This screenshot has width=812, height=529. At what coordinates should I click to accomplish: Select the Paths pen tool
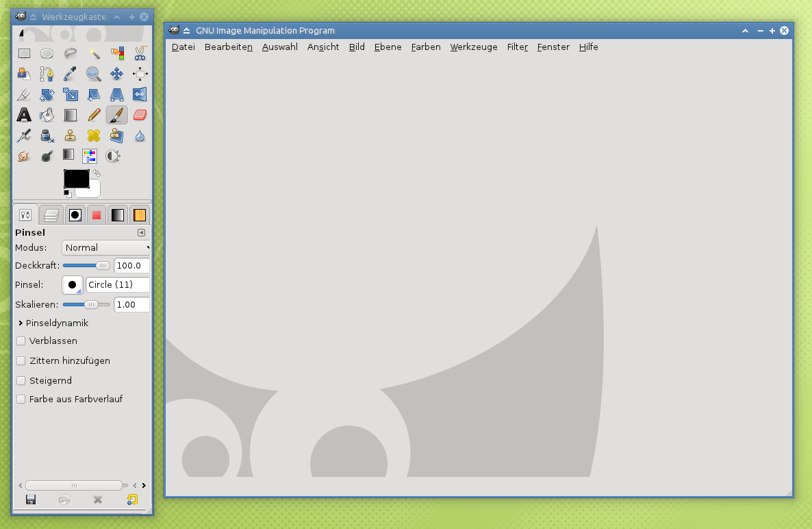47,73
